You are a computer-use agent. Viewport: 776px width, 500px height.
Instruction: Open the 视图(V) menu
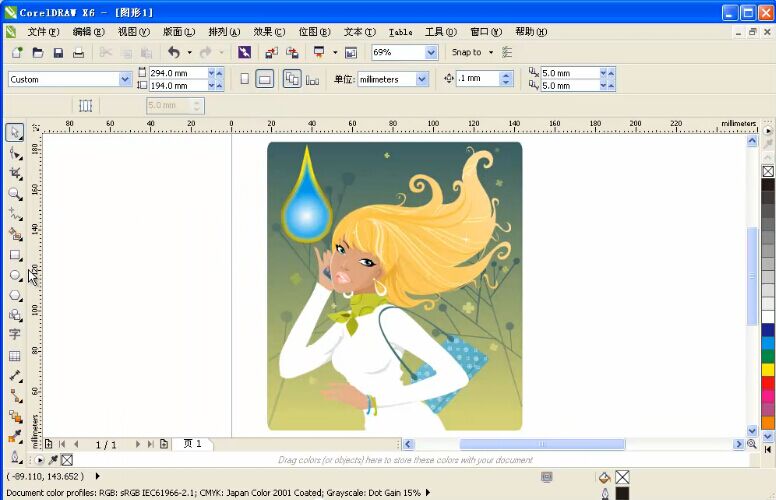(x=134, y=32)
